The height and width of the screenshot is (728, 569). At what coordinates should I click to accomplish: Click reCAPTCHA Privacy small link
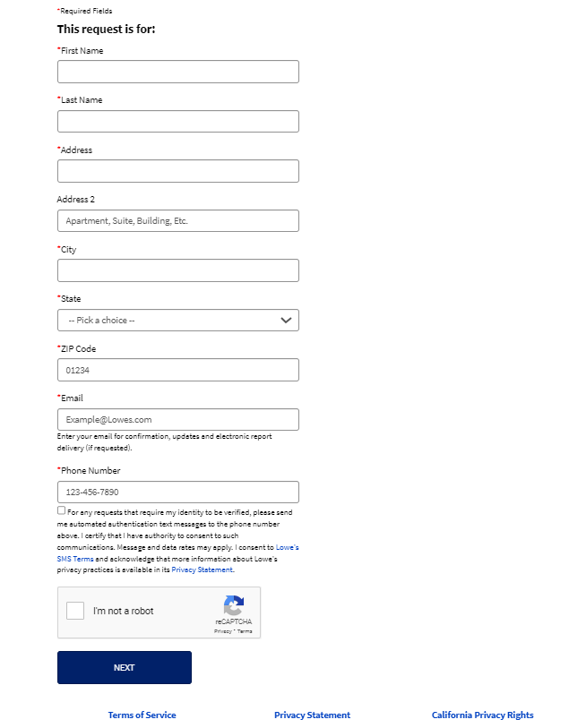tap(222, 631)
